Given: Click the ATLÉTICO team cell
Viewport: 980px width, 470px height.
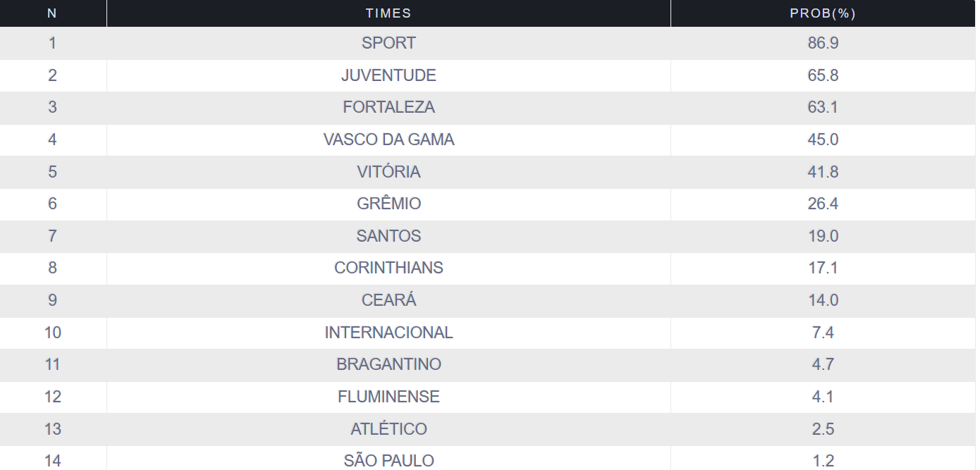Looking at the screenshot, I should [x=388, y=429].
